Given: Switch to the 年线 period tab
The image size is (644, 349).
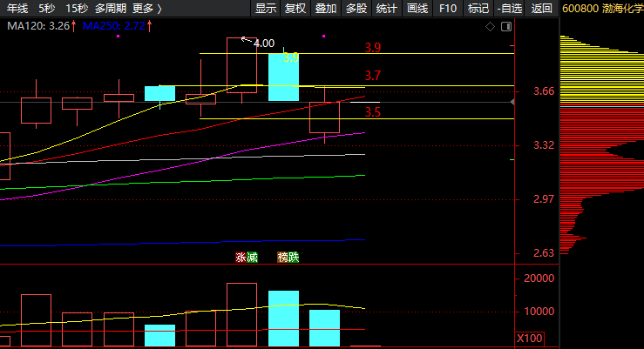Looking at the screenshot, I should (17, 8).
